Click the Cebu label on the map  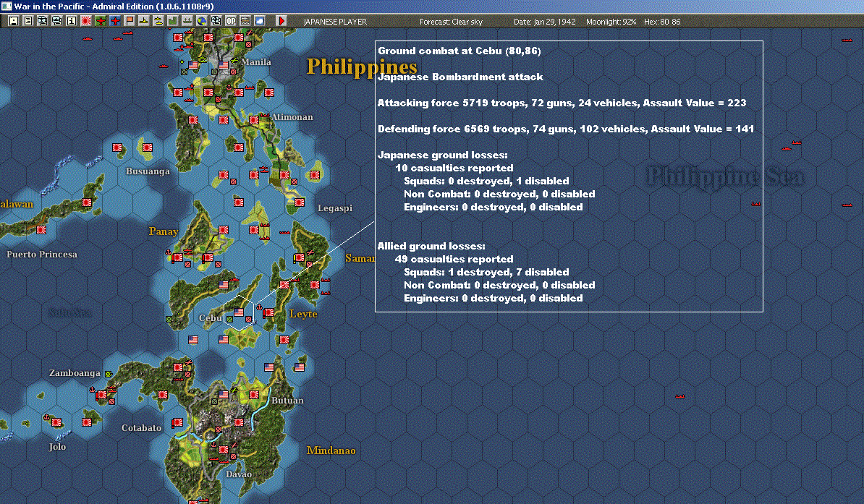pyautogui.click(x=211, y=318)
